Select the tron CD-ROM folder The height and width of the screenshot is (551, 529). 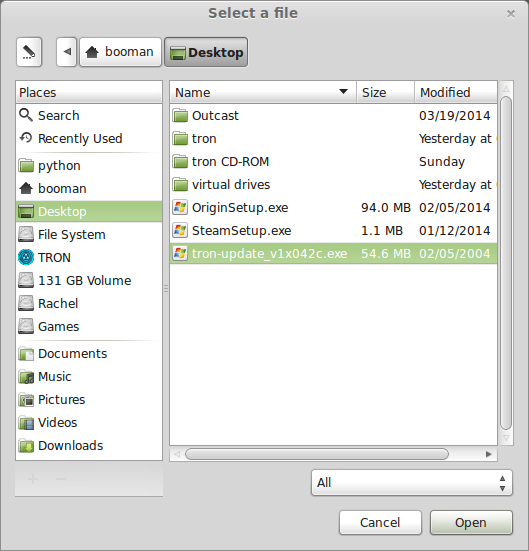point(334,162)
